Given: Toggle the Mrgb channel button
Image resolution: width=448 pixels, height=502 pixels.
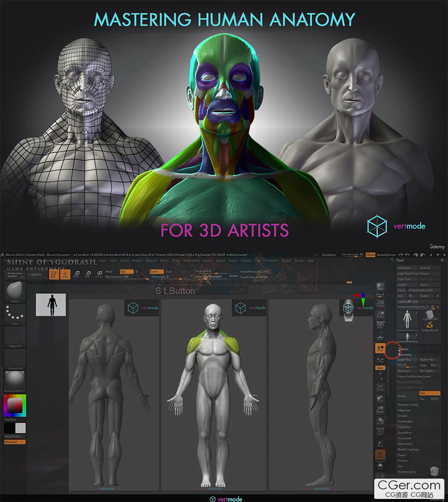Looking at the screenshot, I should pyautogui.click(x=109, y=271).
